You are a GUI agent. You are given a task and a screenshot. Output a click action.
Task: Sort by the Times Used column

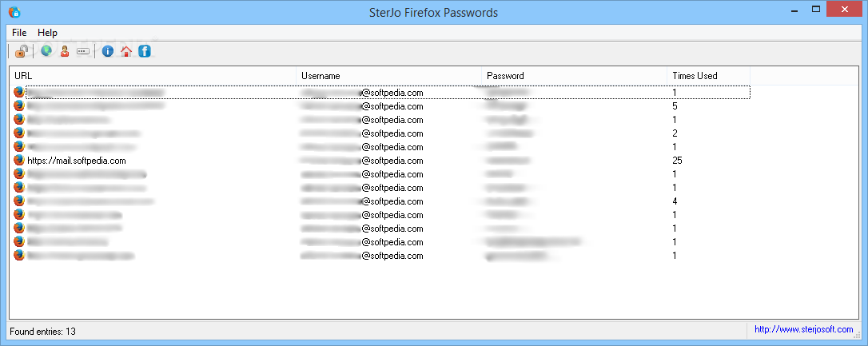click(707, 76)
